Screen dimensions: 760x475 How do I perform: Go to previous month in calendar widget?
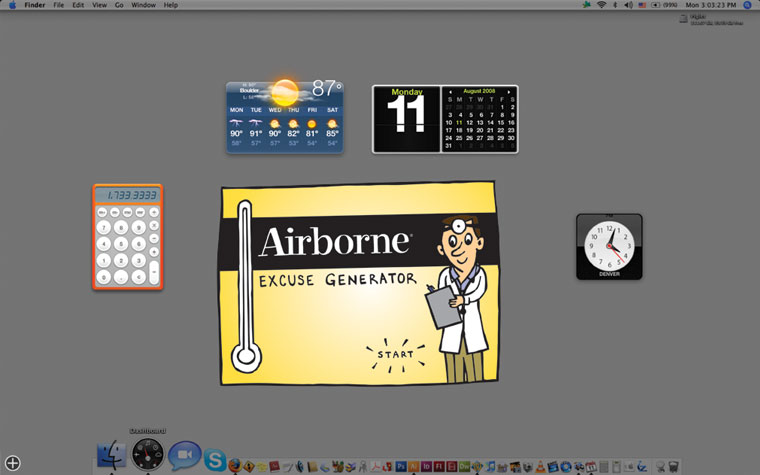click(450, 91)
